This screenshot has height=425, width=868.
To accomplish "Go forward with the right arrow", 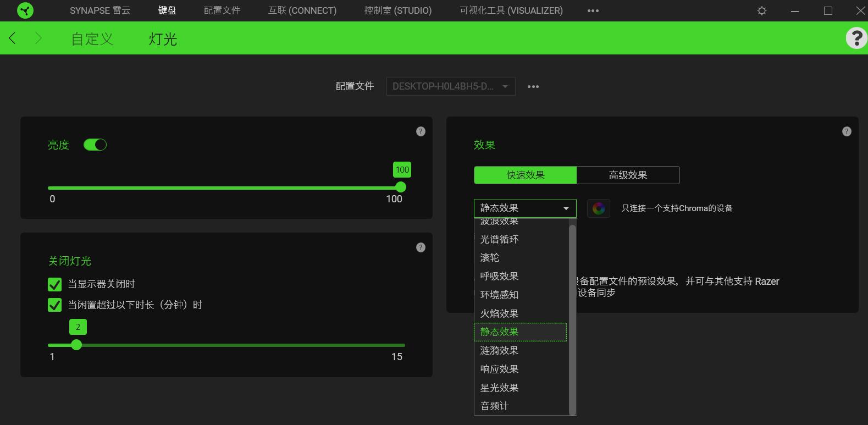I will coord(38,38).
